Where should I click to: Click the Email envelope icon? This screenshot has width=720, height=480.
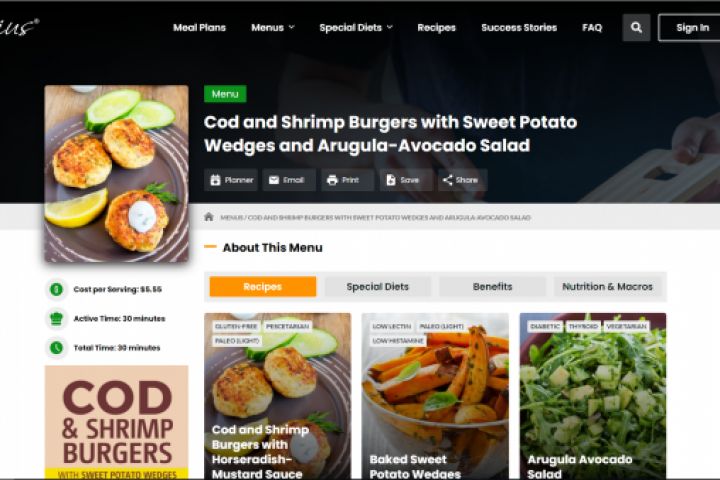274,180
